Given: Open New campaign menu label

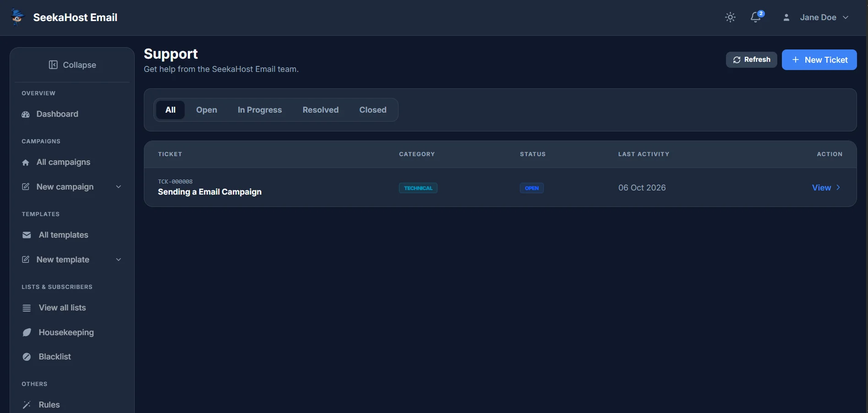Looking at the screenshot, I should coord(65,187).
